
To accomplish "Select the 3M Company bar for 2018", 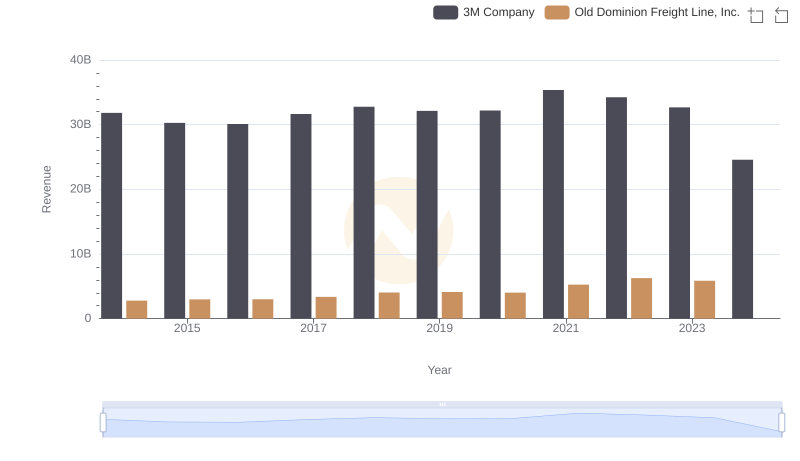I will tap(364, 213).
